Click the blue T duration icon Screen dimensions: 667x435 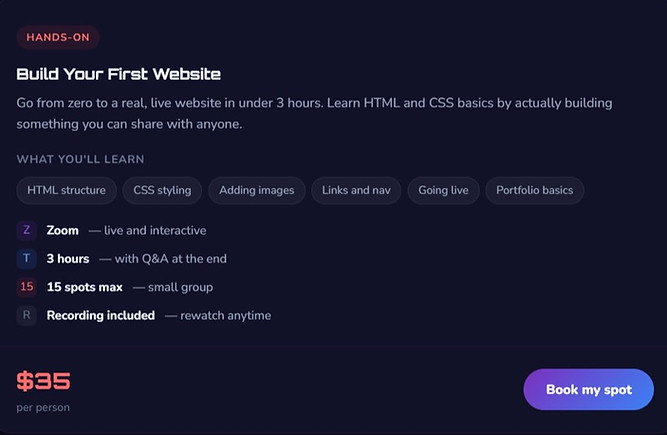click(x=26, y=259)
